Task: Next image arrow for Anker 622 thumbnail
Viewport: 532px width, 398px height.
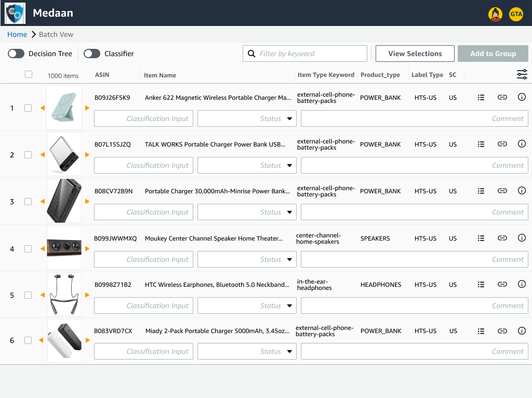Action: (x=87, y=108)
